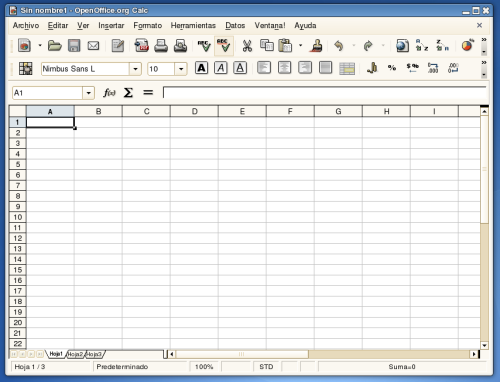
Task: Toggle Italic formatting
Action: 221,68
